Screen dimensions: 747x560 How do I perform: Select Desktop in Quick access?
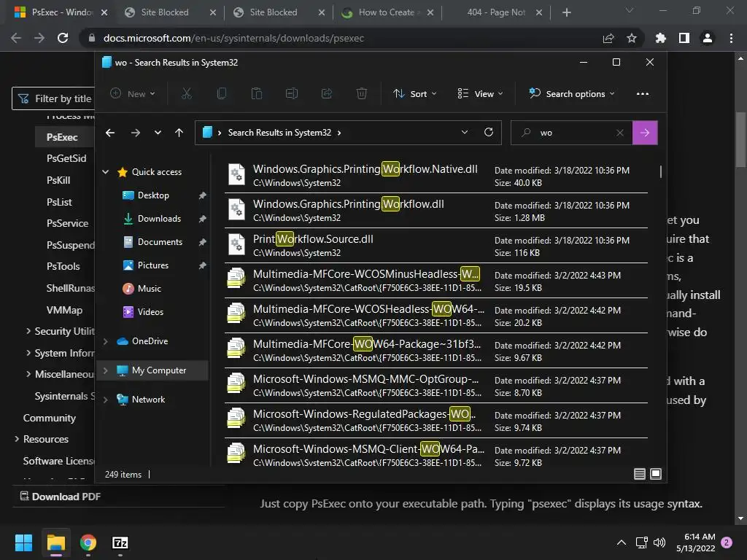point(153,195)
